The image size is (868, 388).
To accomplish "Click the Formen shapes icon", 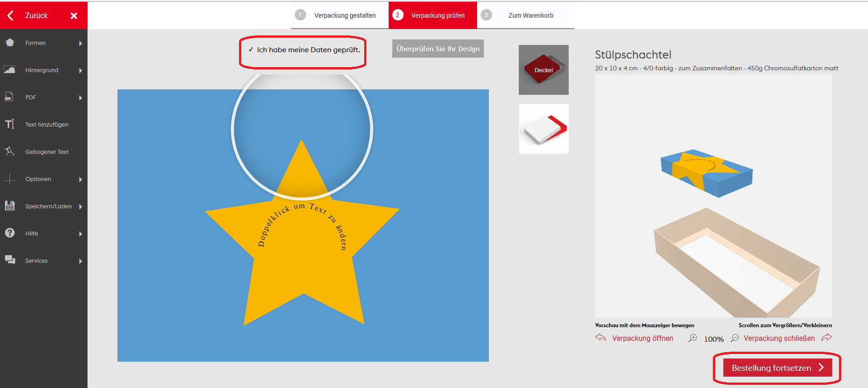I will 10,43.
